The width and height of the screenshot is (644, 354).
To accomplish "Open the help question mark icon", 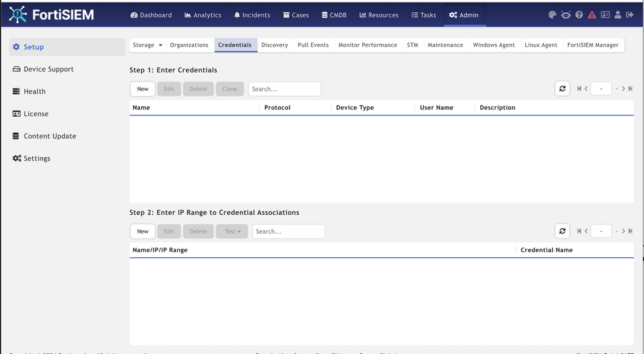I will 579,15.
